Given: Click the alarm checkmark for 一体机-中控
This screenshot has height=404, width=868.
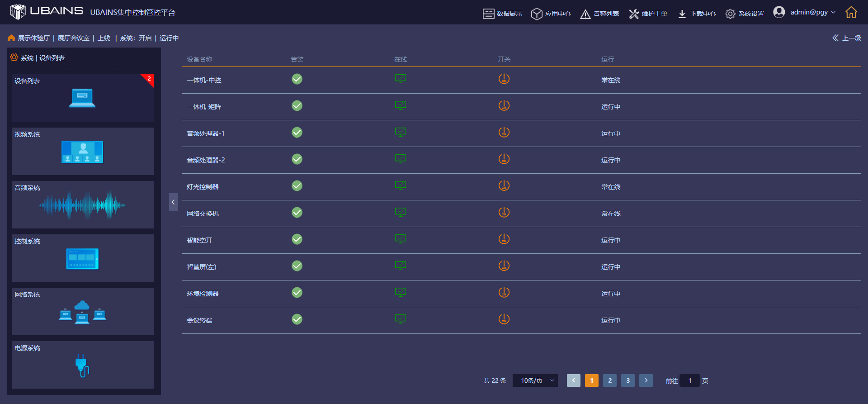Looking at the screenshot, I should [x=297, y=79].
